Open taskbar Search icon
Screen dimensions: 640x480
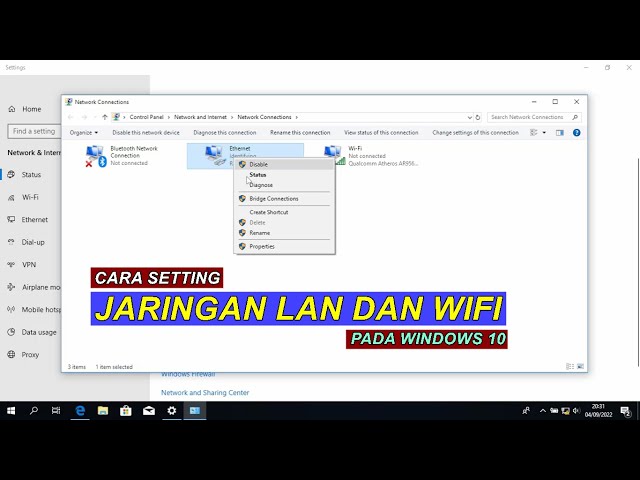(x=34, y=411)
